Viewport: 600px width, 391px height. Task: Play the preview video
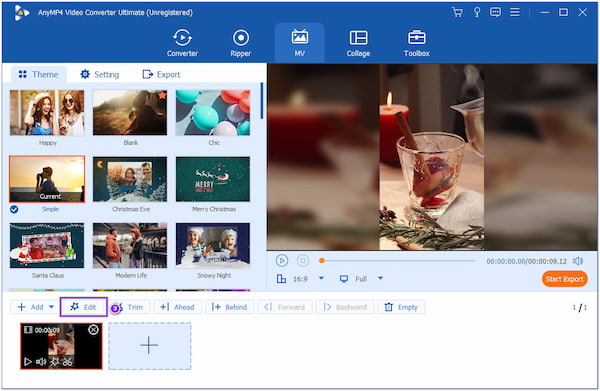coord(282,261)
